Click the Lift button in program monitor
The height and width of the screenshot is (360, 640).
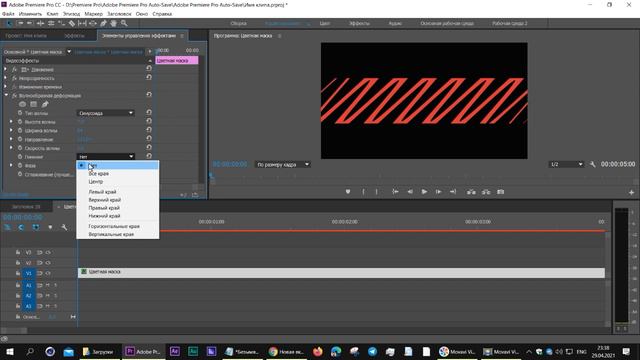[471, 192]
